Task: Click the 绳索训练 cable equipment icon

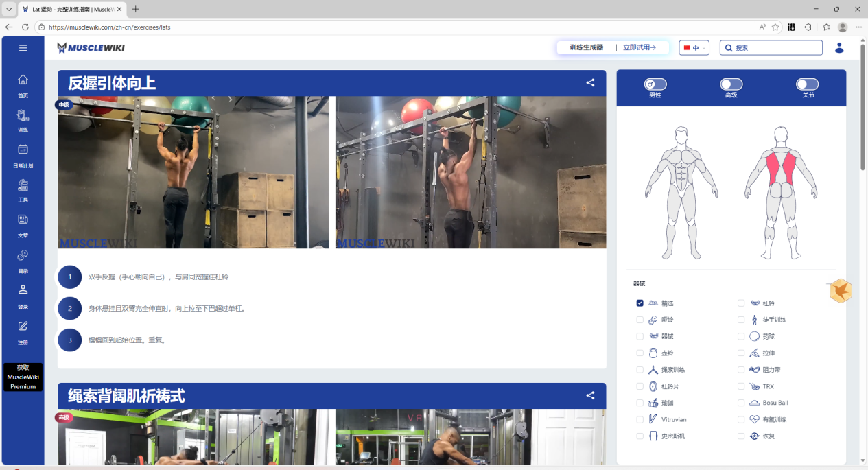Action: point(653,370)
